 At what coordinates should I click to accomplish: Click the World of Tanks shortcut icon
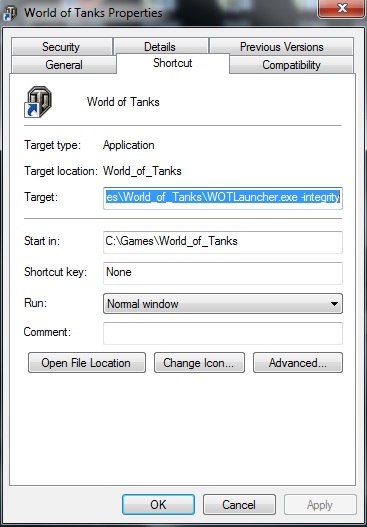click(38, 102)
